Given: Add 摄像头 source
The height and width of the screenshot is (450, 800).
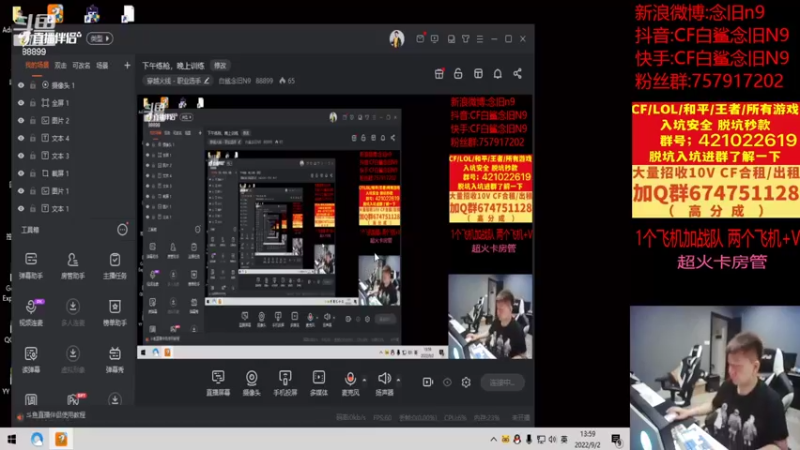Looking at the screenshot, I should pos(252,383).
